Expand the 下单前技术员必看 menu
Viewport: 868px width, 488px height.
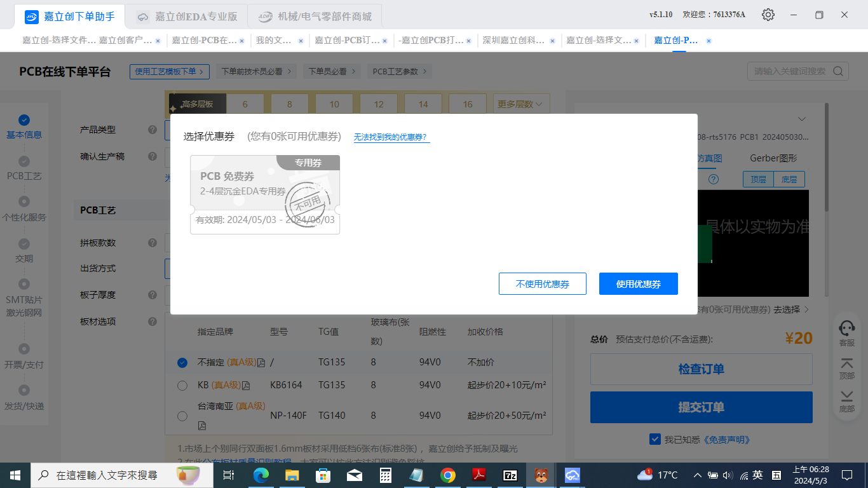(256, 72)
